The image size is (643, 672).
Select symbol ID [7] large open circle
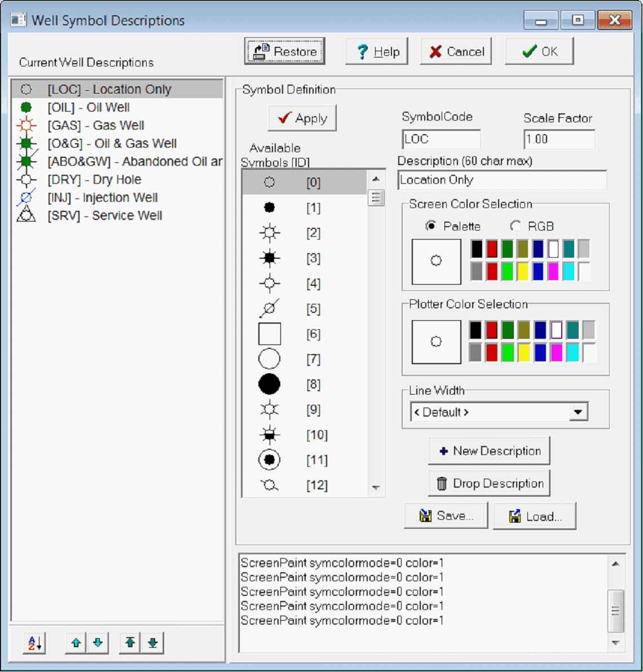tap(305, 359)
